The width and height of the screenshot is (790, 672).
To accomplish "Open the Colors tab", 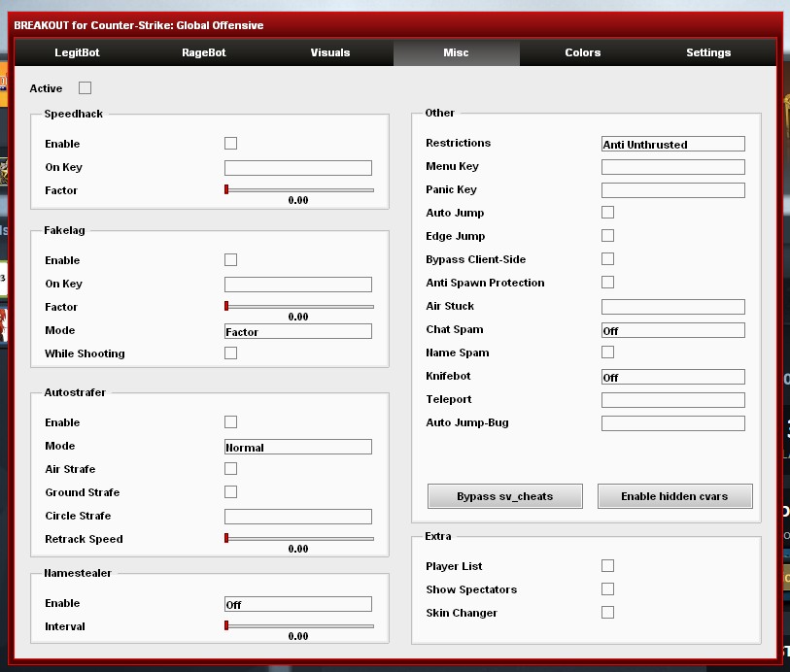I will (x=582, y=52).
